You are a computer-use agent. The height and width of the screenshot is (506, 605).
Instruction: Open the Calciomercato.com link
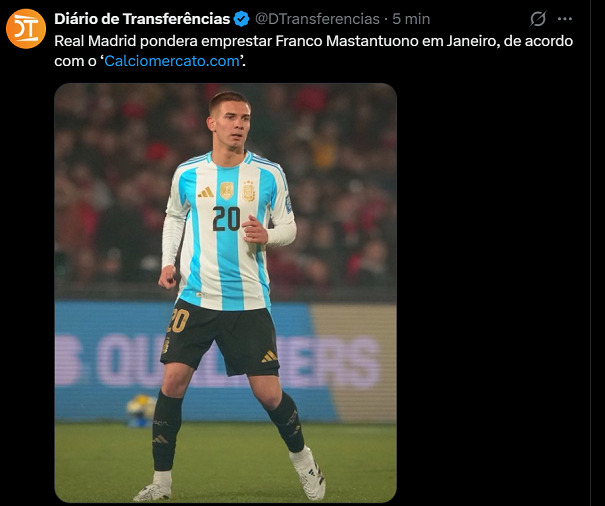tap(172, 61)
